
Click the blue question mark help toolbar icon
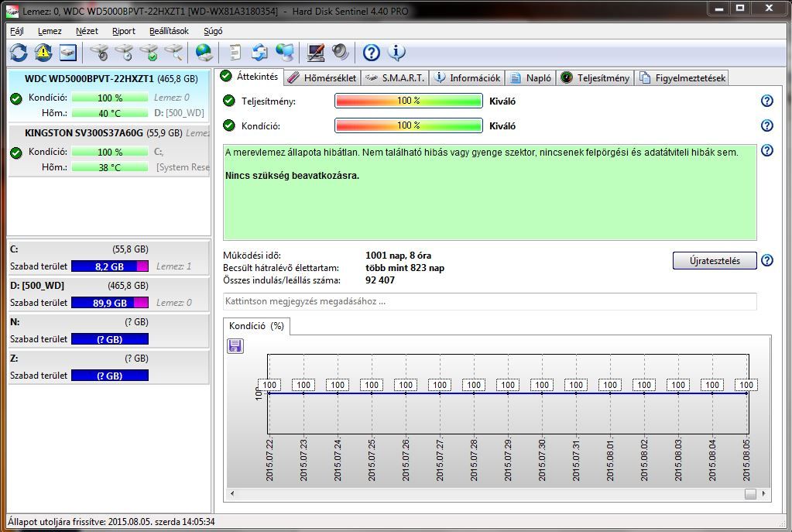tap(372, 53)
